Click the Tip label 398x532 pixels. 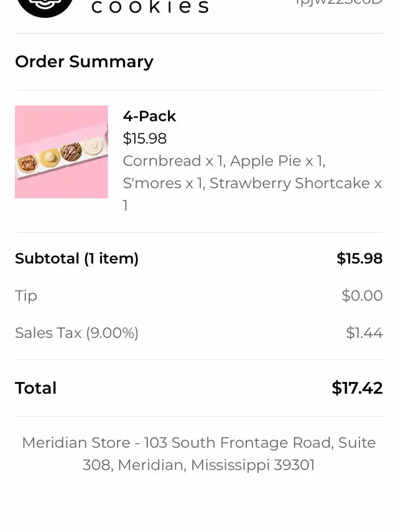26,296
